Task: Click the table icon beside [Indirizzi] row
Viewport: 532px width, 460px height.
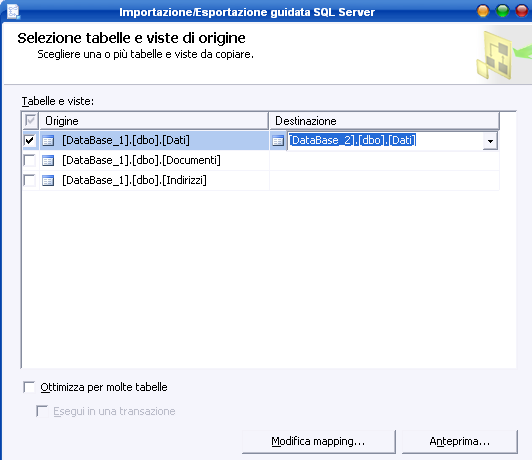Action: 48,180
